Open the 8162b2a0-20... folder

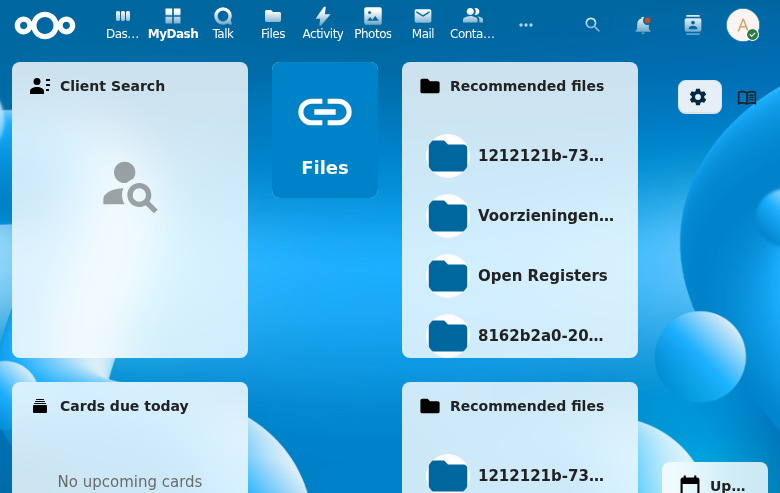coord(520,336)
